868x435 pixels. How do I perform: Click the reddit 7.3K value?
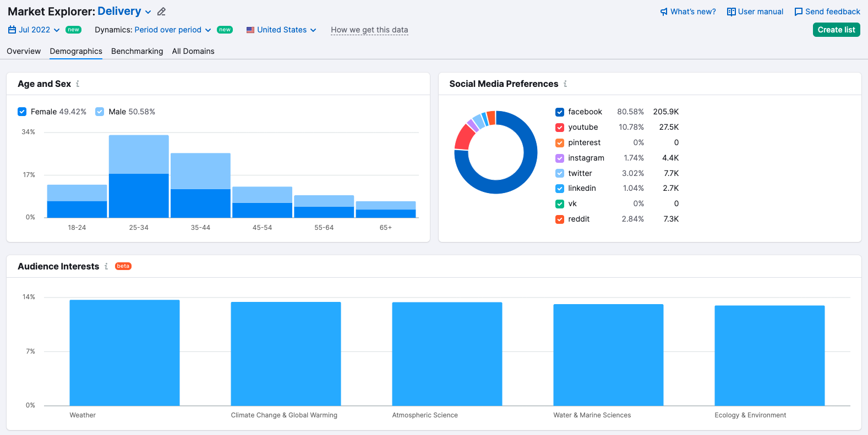671,219
